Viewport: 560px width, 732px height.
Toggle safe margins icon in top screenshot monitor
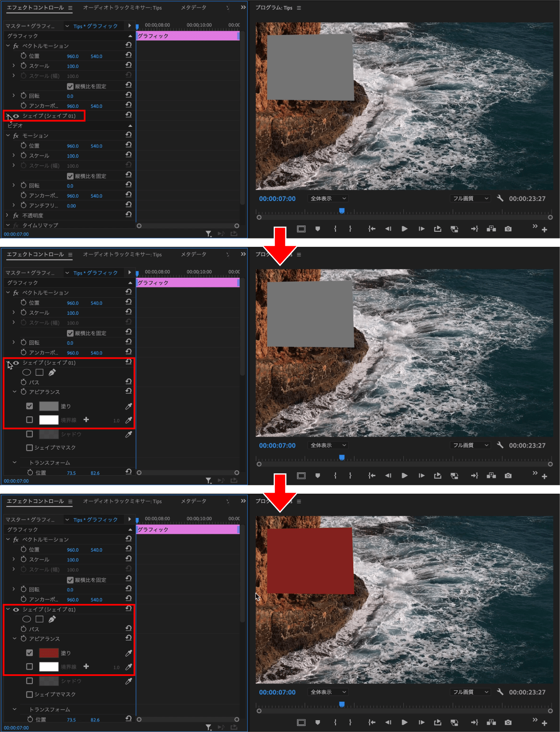[301, 229]
